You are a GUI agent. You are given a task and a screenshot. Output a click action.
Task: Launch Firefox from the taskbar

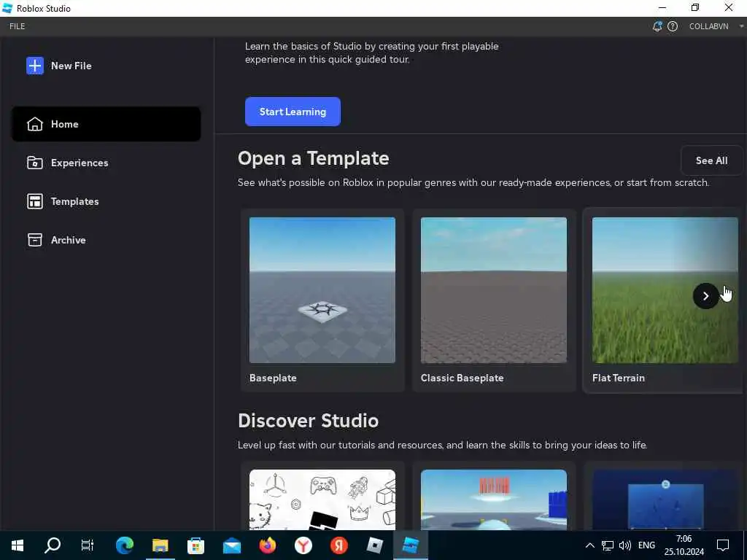(267, 545)
